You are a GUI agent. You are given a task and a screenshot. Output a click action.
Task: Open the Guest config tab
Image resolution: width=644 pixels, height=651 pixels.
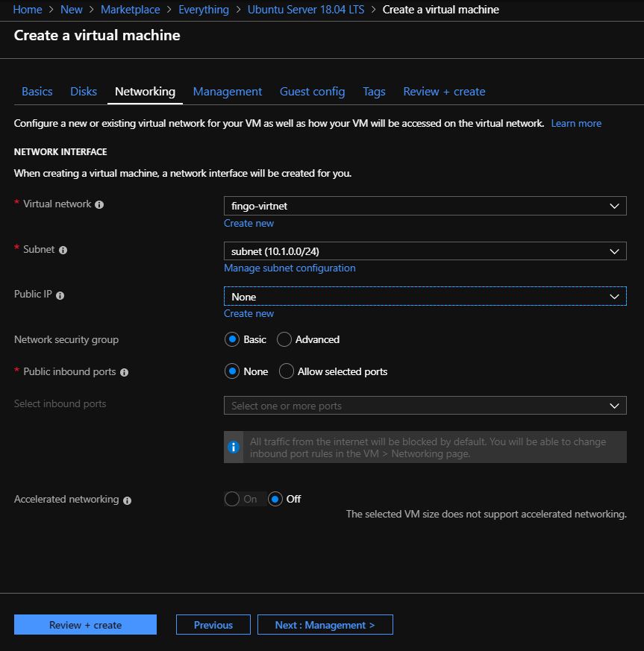click(x=312, y=91)
